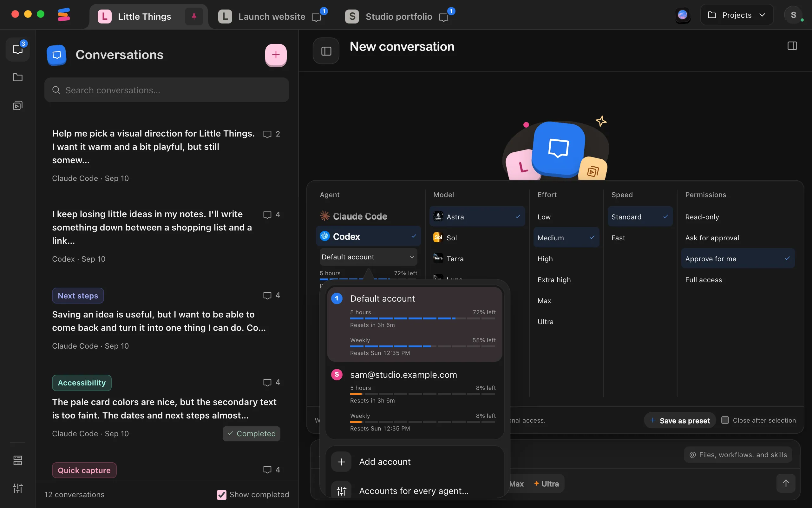Open the chat bubble icon on Launch website tab
The width and height of the screenshot is (812, 508).
pos(317,17)
